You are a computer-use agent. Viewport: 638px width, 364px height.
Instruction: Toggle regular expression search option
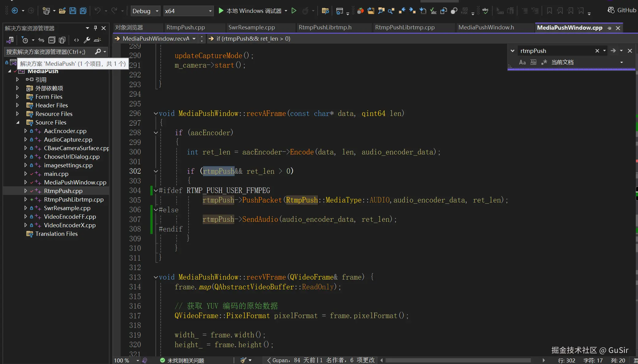click(x=544, y=62)
